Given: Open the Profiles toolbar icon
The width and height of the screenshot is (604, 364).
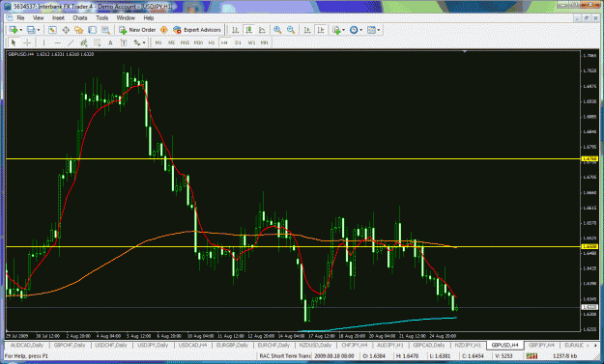Looking at the screenshot, I should click(31, 30).
